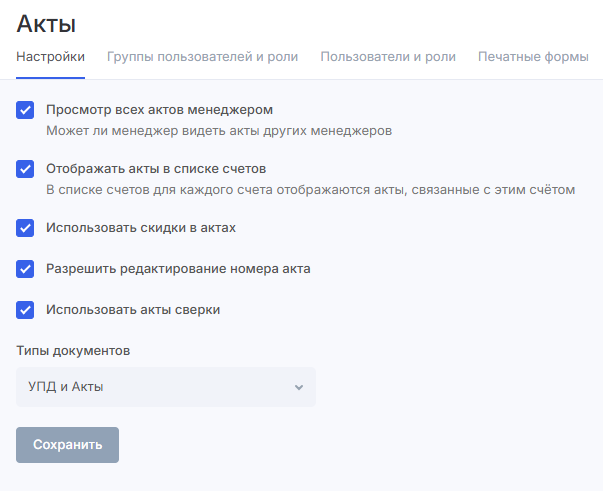603x491 pixels.
Task: Click the Использовать акты сверки label text
Action: click(x=133, y=310)
